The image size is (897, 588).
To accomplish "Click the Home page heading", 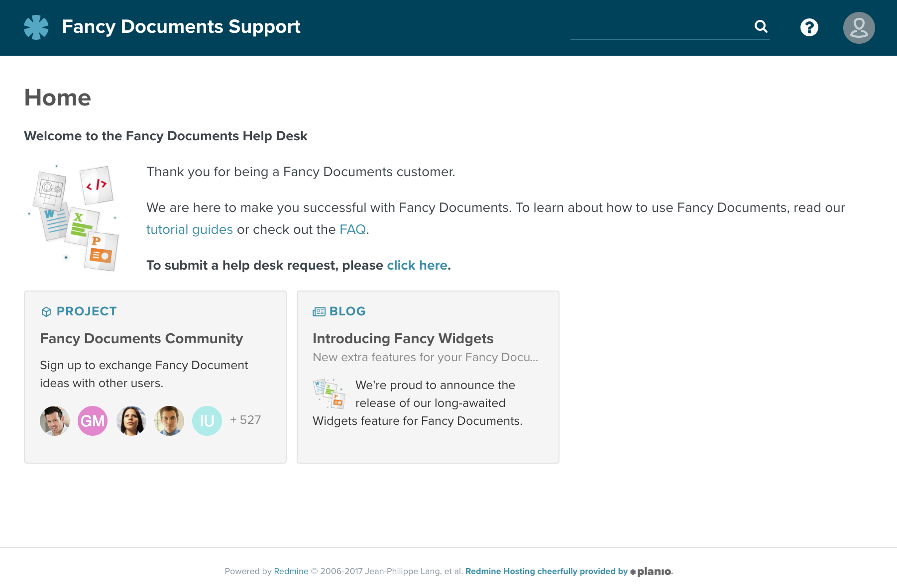I will coord(58,98).
